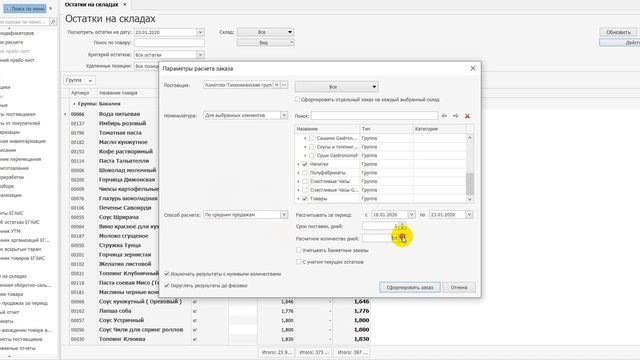Open the Способ расчета dropdown
640x360 pixels.
click(x=284, y=215)
